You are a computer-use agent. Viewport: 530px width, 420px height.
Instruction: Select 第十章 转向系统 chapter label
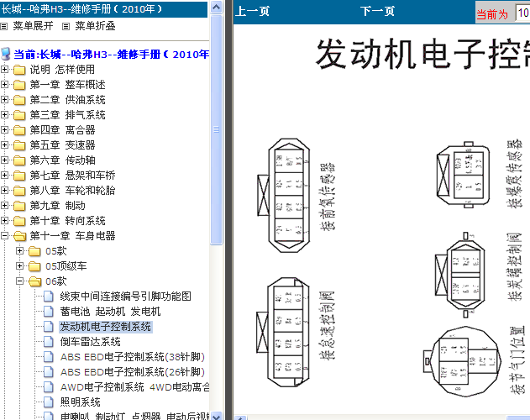click(67, 220)
